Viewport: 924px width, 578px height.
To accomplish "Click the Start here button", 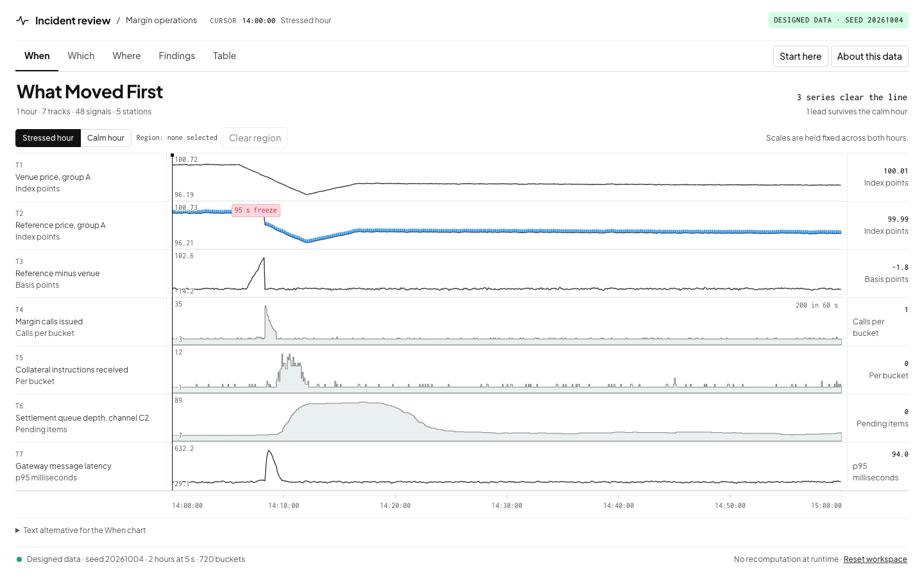I will (800, 57).
